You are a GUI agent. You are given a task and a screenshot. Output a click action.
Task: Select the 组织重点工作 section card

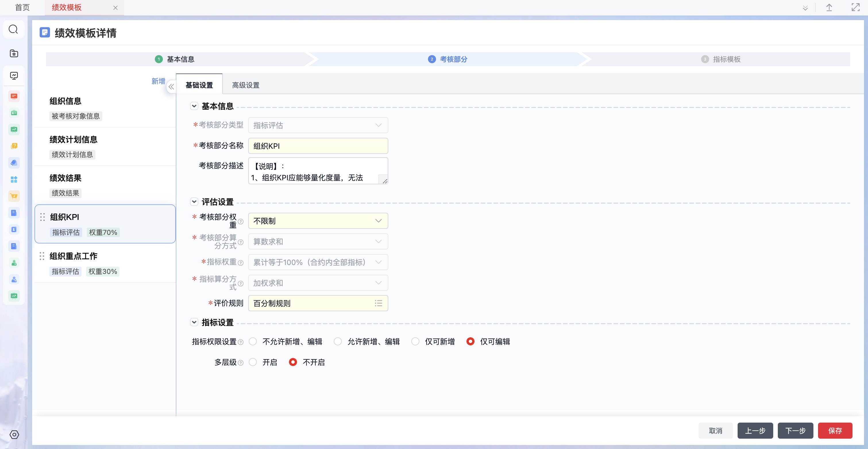click(105, 263)
